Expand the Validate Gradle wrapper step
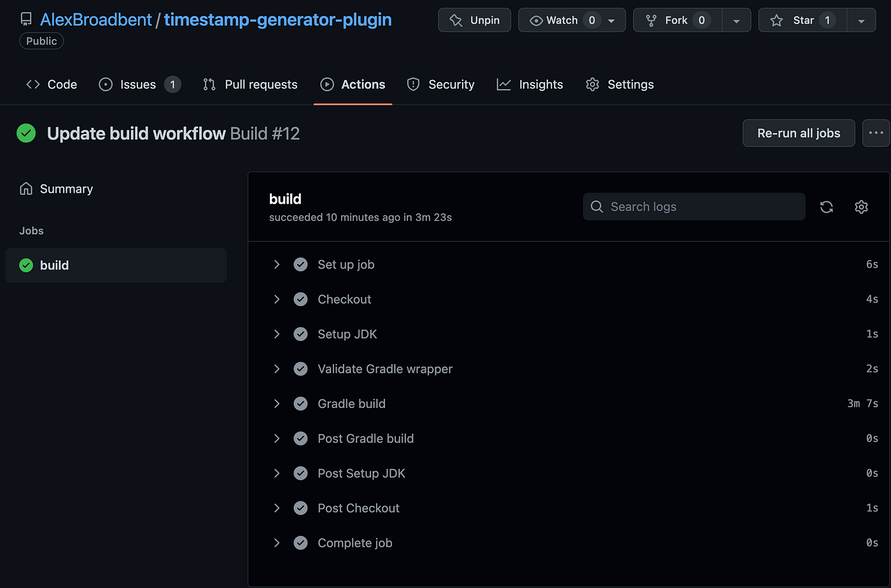Viewport: 891px width, 588px height. point(277,369)
